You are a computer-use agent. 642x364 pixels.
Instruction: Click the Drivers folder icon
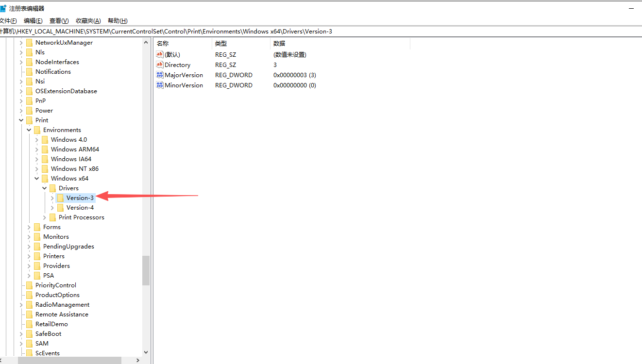tap(54, 188)
